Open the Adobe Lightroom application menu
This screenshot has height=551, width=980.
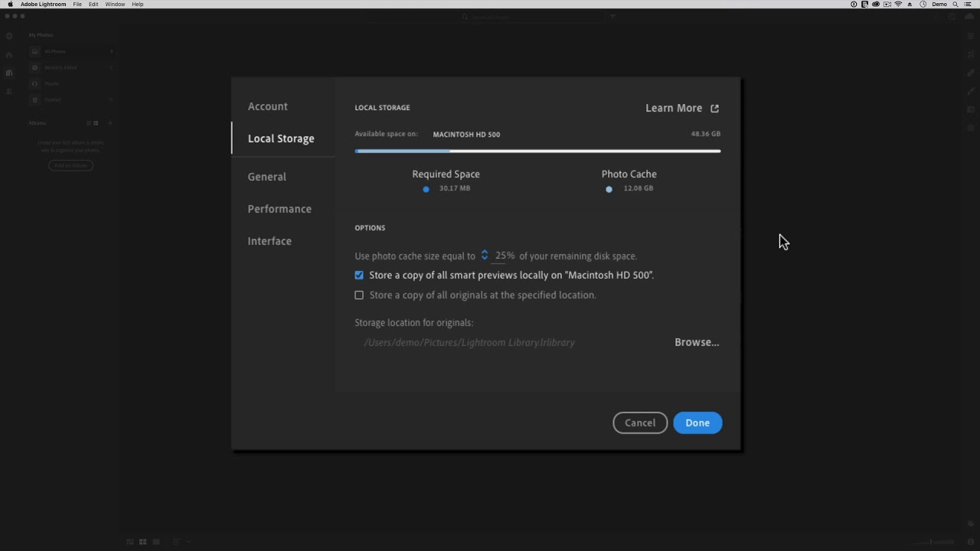click(x=44, y=5)
